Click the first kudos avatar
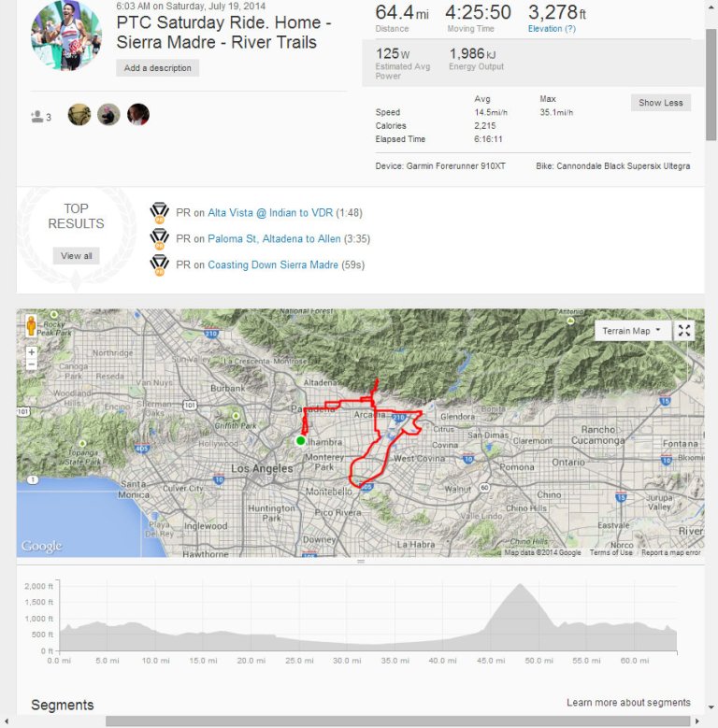 point(79,114)
